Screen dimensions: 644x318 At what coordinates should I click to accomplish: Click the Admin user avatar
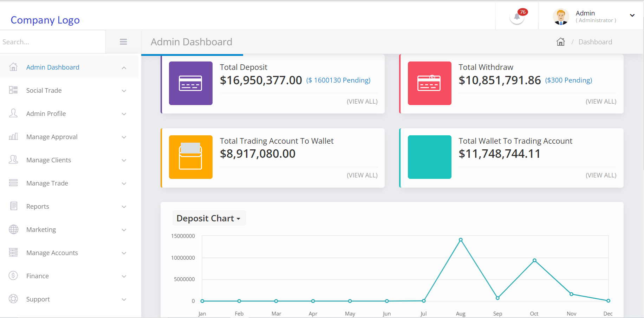tap(561, 17)
